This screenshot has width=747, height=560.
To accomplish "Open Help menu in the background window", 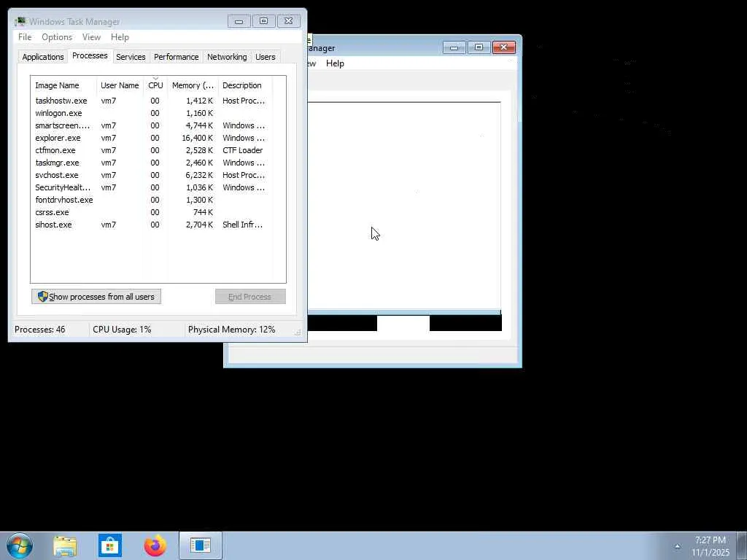I will click(335, 63).
